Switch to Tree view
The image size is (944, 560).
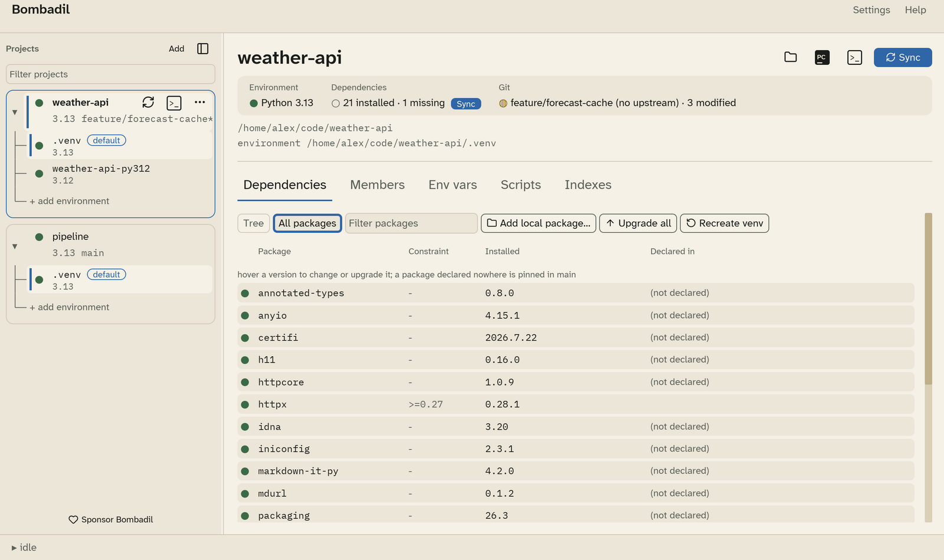(254, 223)
